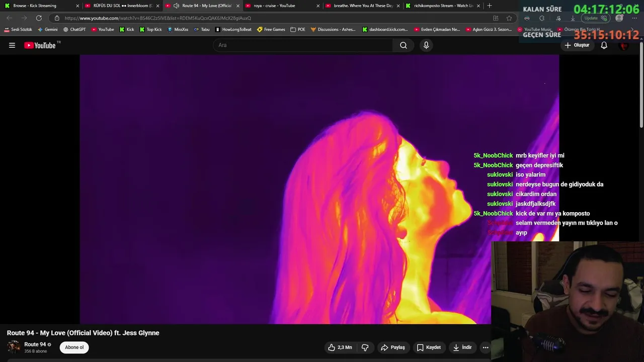
Task: Open the Aşkın Gücü 3. Sezon bookmark
Action: tap(489, 30)
